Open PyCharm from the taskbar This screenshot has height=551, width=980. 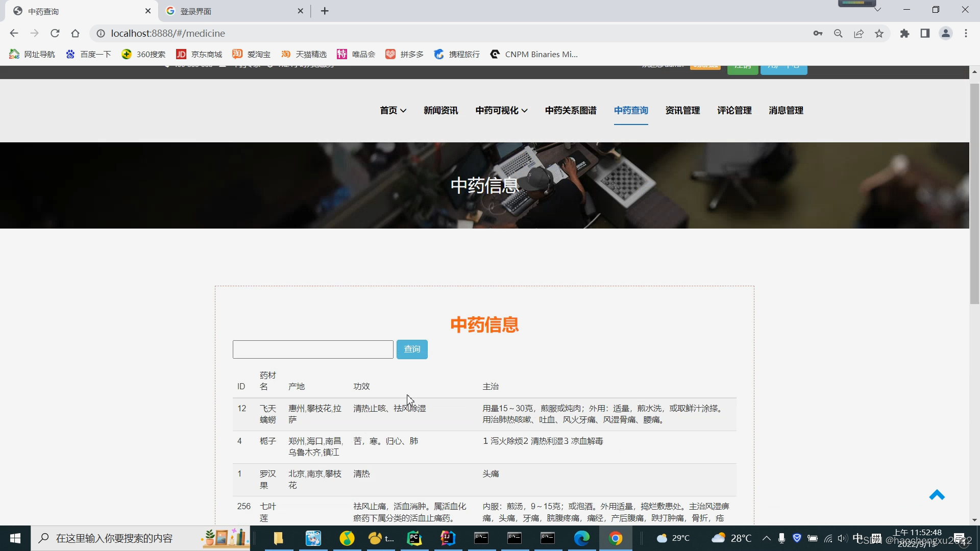tap(414, 538)
